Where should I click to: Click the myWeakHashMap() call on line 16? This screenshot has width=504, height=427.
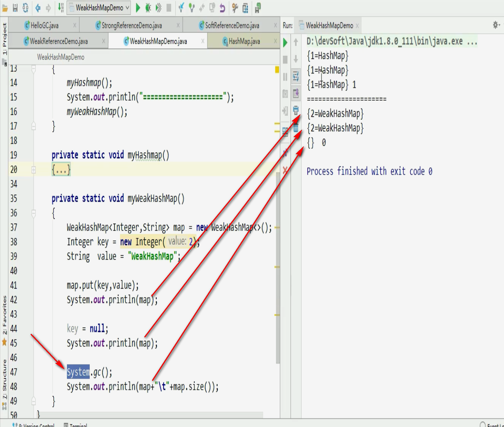pyautogui.click(x=97, y=112)
